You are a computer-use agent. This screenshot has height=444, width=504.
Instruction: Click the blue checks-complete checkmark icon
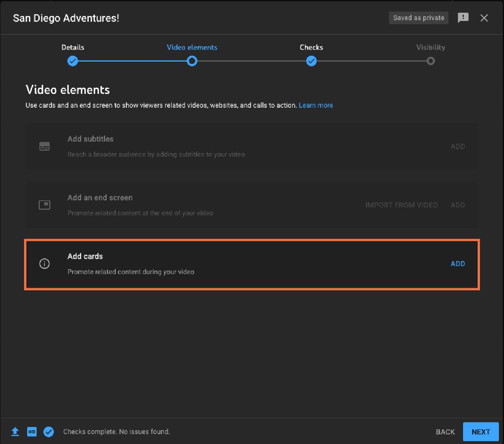click(49, 432)
